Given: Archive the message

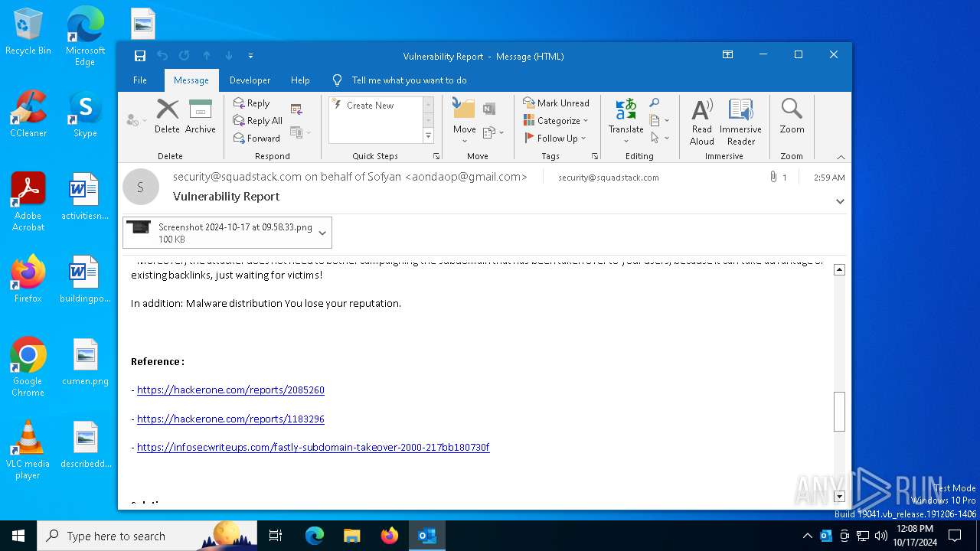Looking at the screenshot, I should pos(201,116).
